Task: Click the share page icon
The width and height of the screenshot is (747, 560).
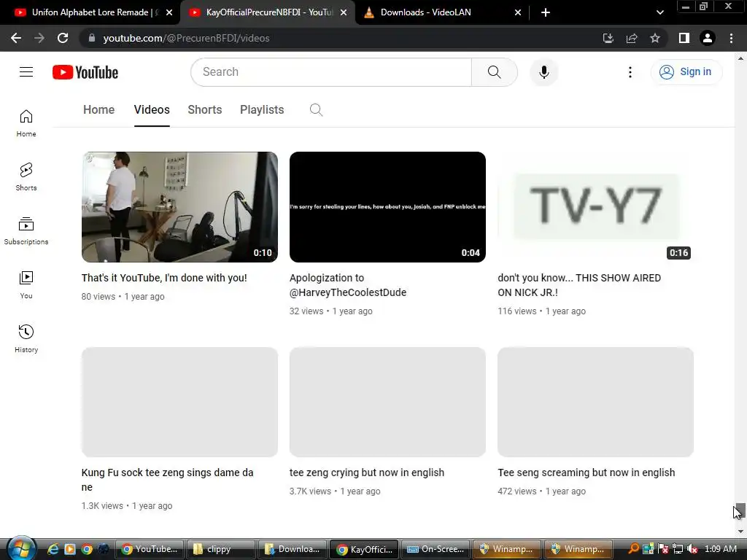Action: pos(631,38)
